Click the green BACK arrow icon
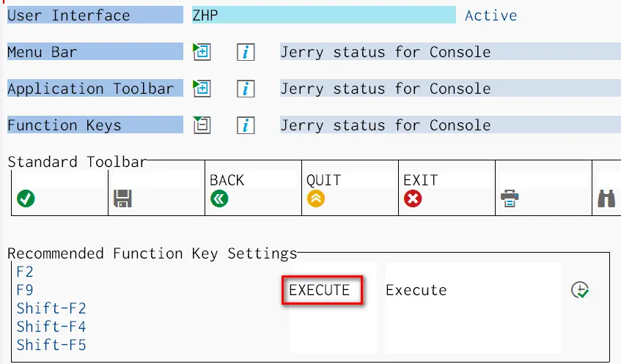621x364 pixels. (x=218, y=198)
